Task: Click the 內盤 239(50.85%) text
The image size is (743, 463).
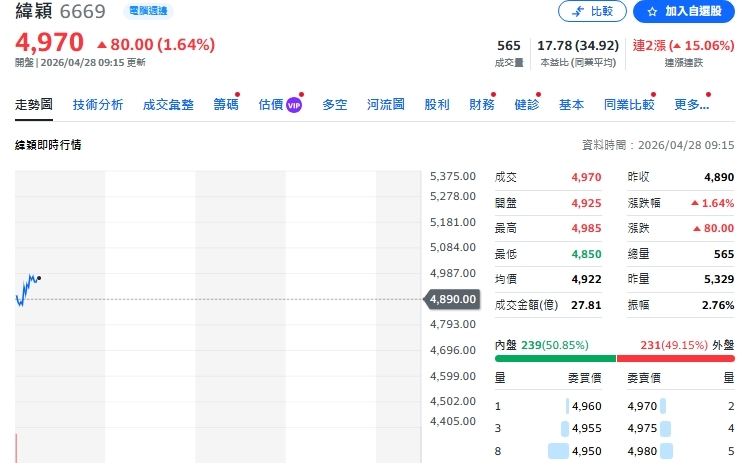Action: 542,345
